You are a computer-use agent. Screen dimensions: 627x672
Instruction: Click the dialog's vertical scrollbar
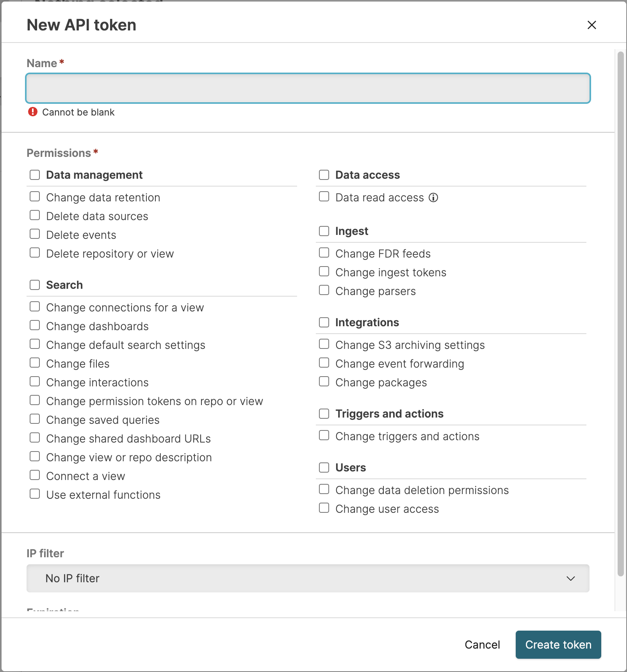(620, 312)
